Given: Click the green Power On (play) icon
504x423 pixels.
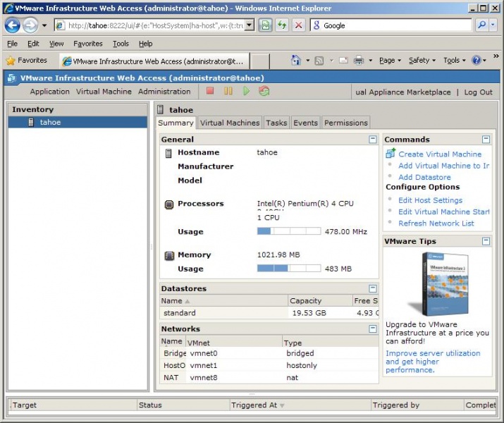Looking at the screenshot, I should (x=246, y=91).
